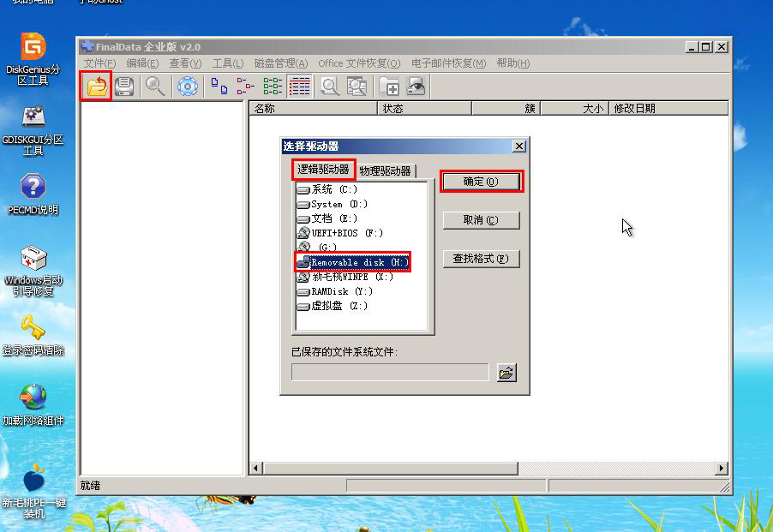Switch to small icons view (pink) in toolbar
The width and height of the screenshot is (773, 532).
coord(245,87)
